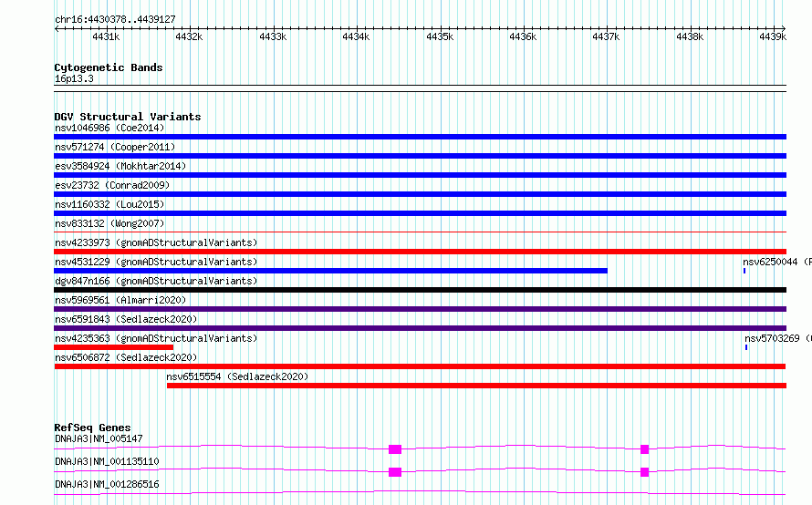
Task: Click nsv5969561 (Almarri2020) label
Action: point(120,300)
